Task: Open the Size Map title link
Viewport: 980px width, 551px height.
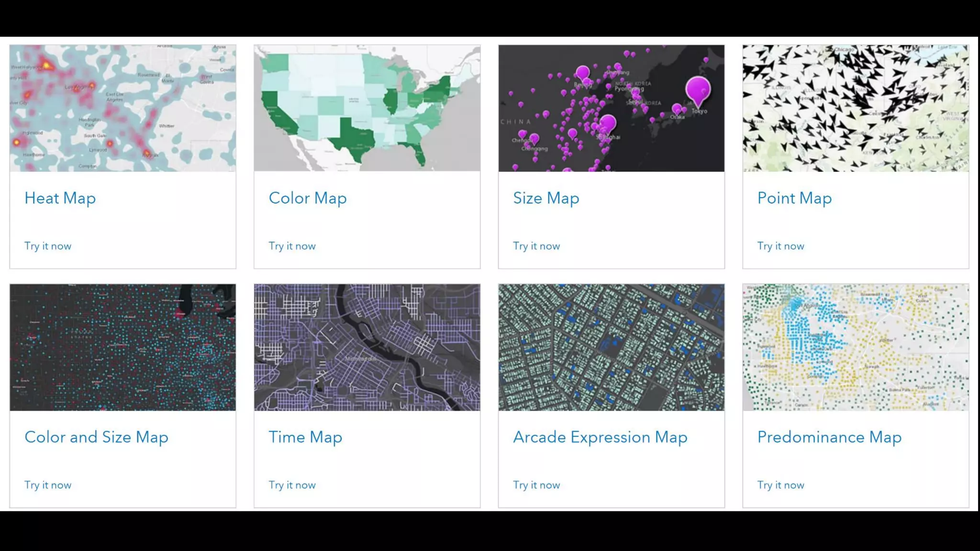Action: tap(546, 198)
